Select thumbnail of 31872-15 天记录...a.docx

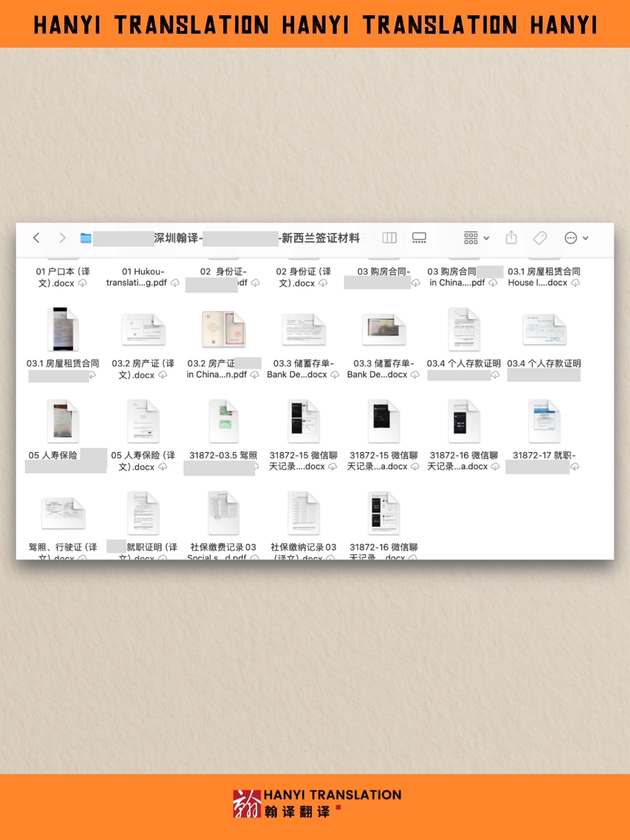coord(384,421)
